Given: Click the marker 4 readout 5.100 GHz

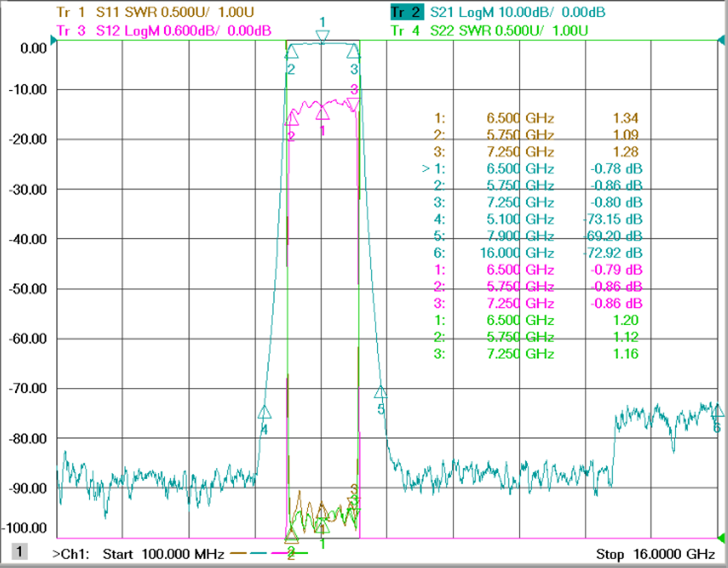Looking at the screenshot, I should pos(520,219).
